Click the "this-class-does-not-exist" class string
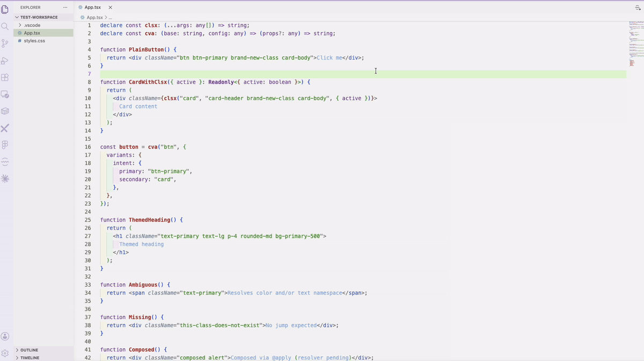The width and height of the screenshot is (644, 361). point(221,325)
